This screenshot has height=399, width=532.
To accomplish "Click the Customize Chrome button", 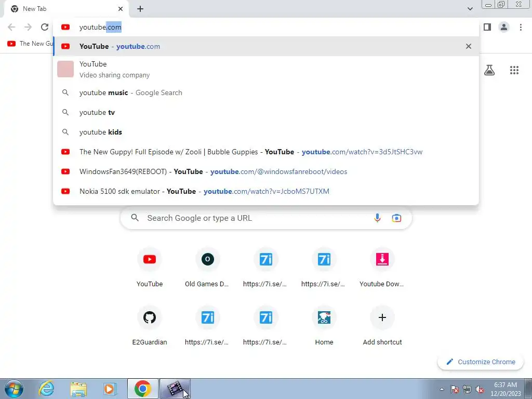I will click(x=481, y=362).
